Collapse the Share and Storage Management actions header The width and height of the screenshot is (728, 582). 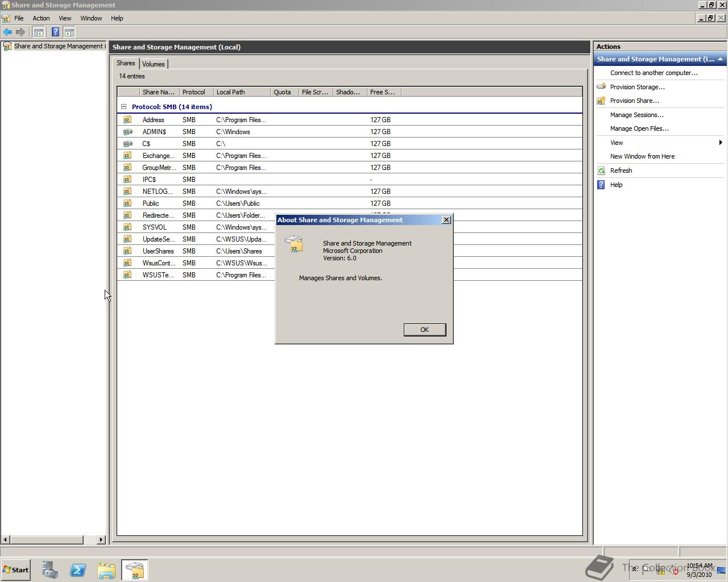[720, 59]
